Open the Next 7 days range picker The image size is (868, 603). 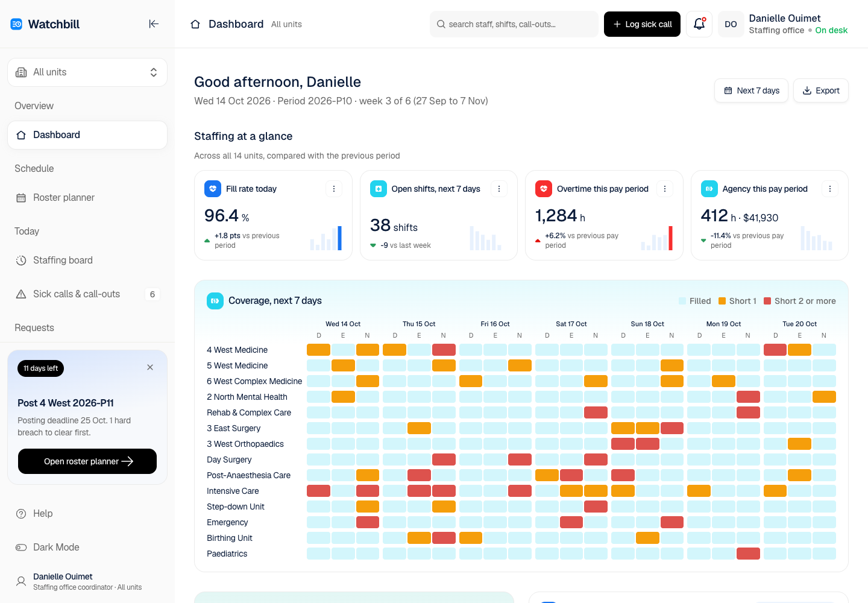click(x=751, y=90)
